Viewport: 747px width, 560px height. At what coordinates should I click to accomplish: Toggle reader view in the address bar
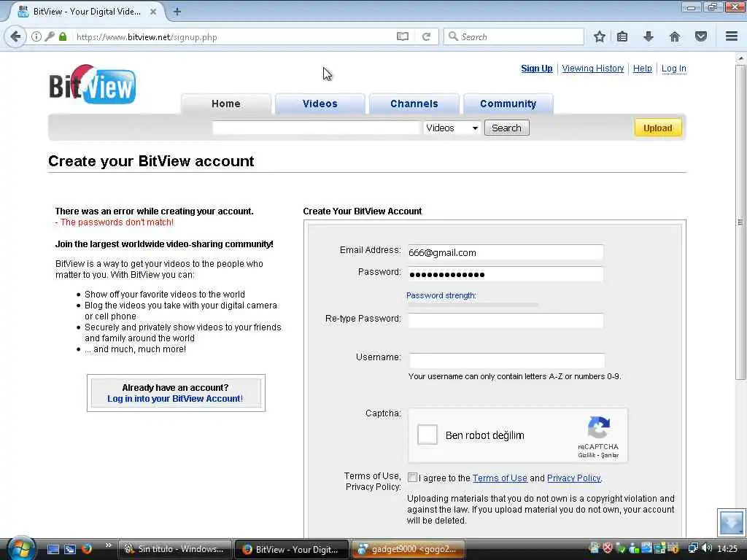[403, 36]
